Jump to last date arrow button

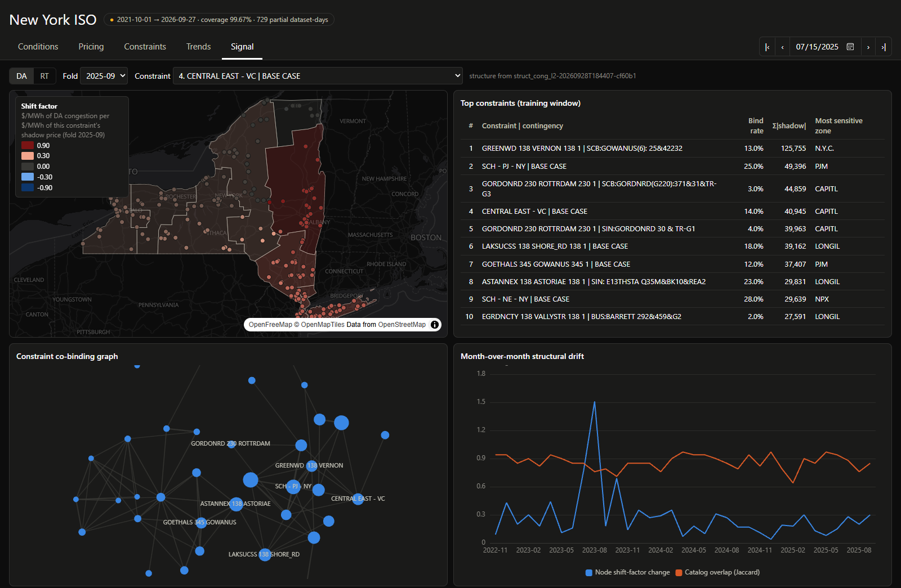tap(884, 47)
